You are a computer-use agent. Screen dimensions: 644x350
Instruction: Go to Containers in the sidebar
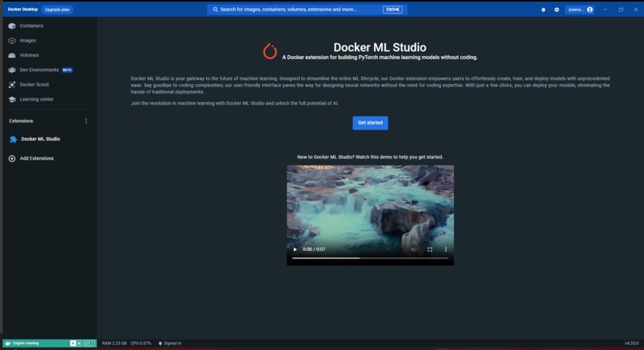click(32, 26)
